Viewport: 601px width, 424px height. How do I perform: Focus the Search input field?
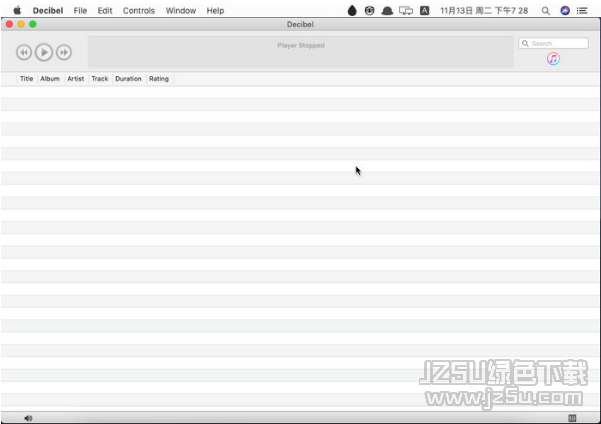click(558, 44)
